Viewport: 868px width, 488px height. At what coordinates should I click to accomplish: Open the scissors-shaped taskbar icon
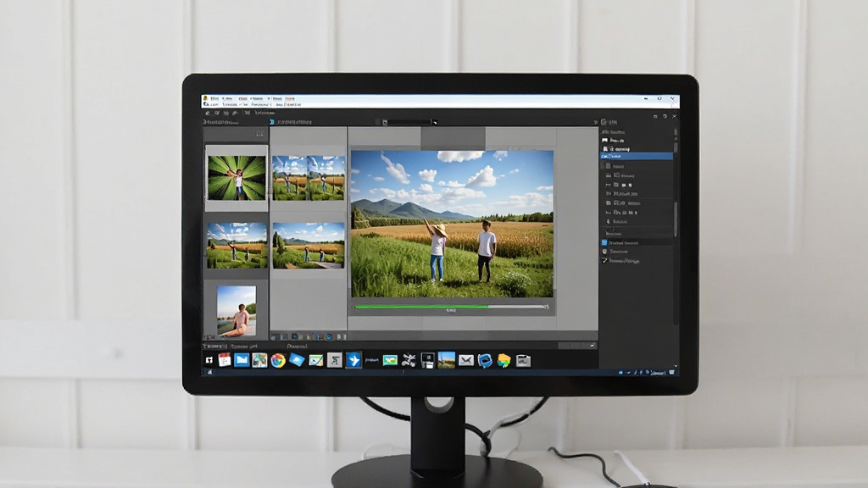pos(409,361)
